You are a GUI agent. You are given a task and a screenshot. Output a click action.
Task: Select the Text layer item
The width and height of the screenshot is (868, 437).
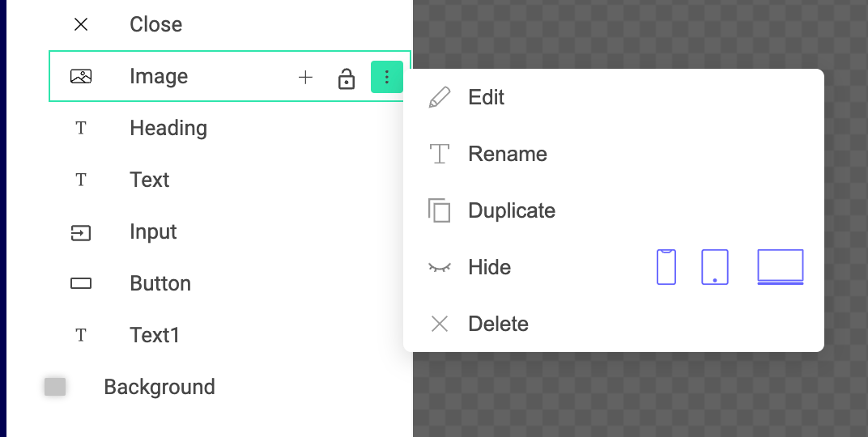150,180
